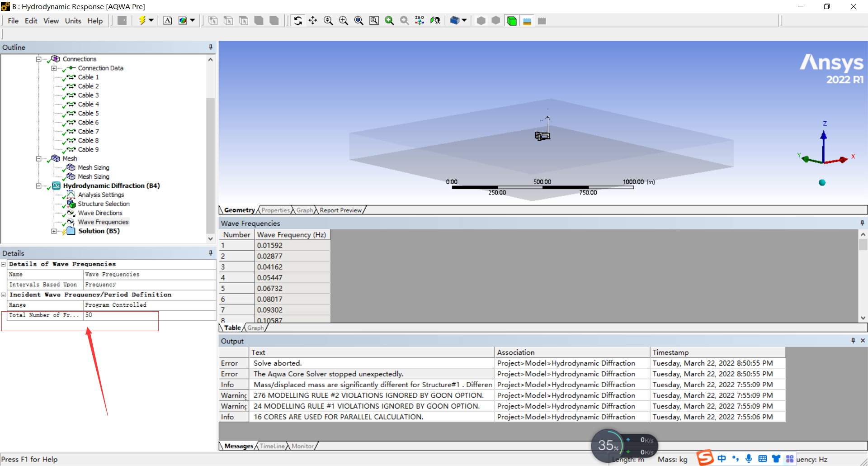
Task: Pin the Details panel
Action: (211, 253)
